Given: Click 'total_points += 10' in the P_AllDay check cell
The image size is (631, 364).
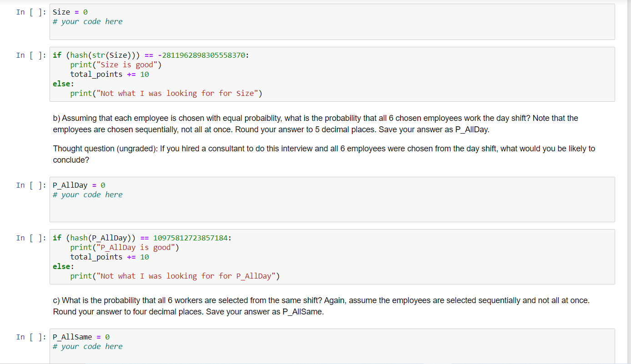Looking at the screenshot, I should click(x=110, y=257).
